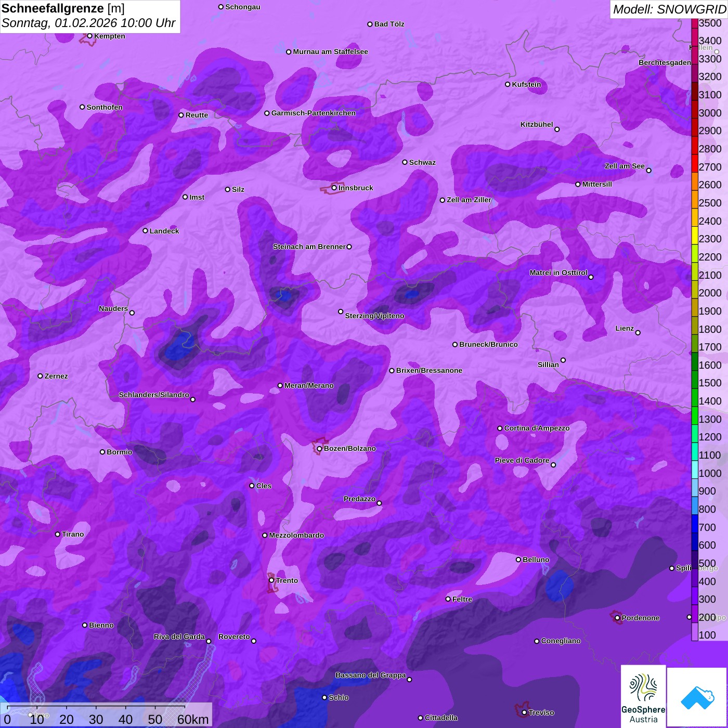728x728 pixels.
Task: Click the 100 m light purple legend swatch
Action: (x=695, y=632)
